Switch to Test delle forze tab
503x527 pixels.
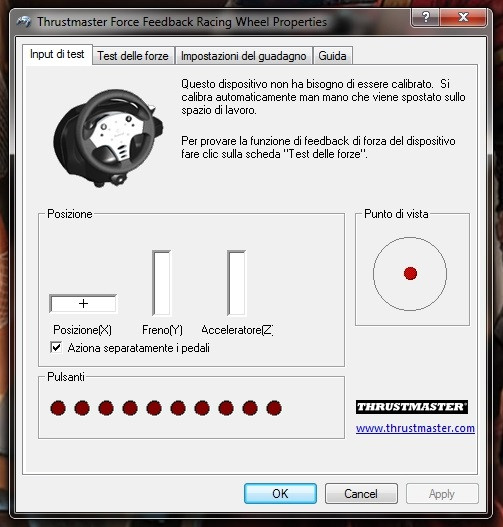[x=133, y=56]
